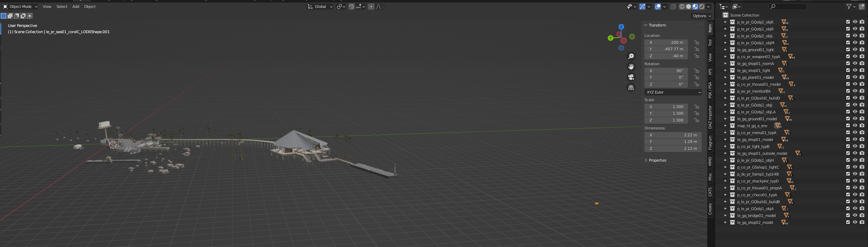
Task: Switch to Material Preview shading
Action: click(x=695, y=7)
